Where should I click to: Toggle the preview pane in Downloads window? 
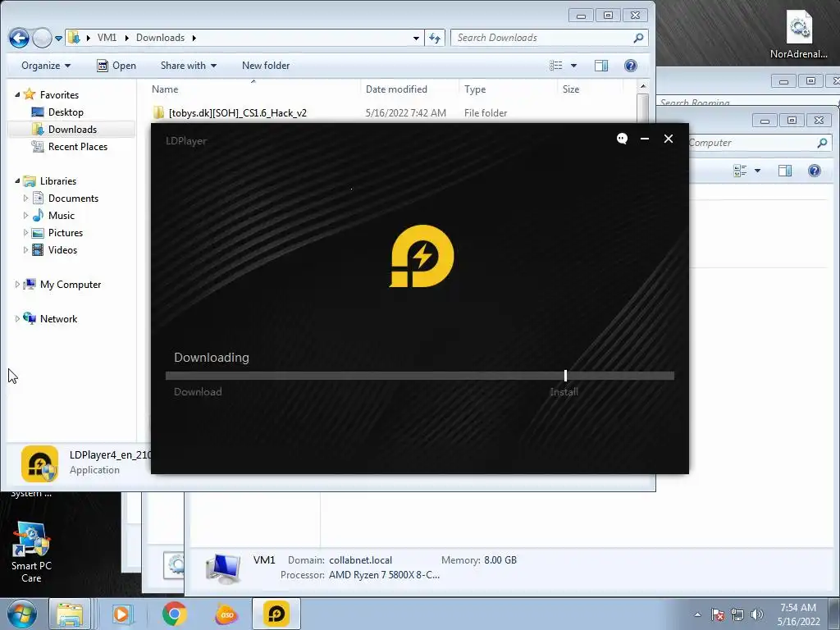click(601, 66)
